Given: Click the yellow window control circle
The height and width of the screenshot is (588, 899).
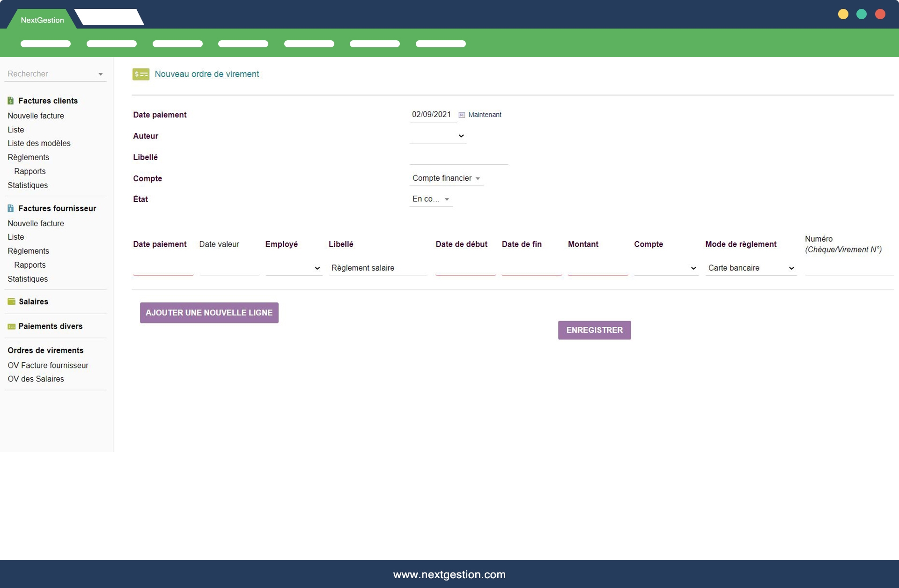Looking at the screenshot, I should pyautogui.click(x=843, y=14).
